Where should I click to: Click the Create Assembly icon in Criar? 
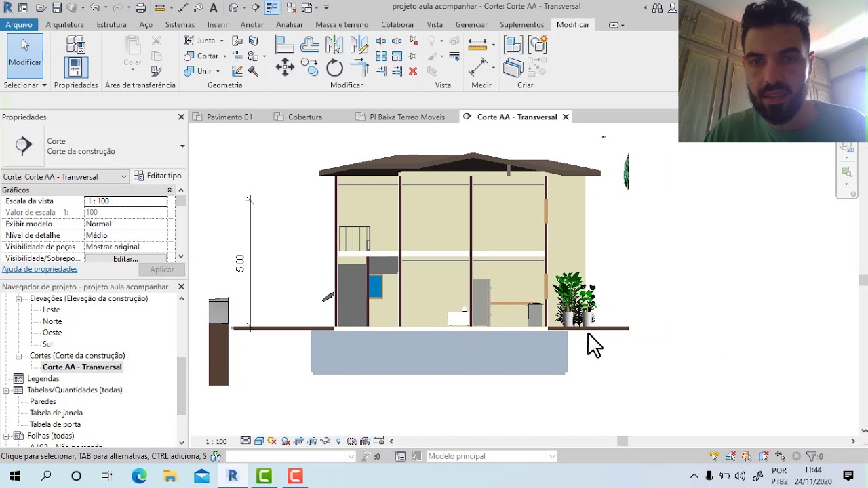click(x=513, y=45)
